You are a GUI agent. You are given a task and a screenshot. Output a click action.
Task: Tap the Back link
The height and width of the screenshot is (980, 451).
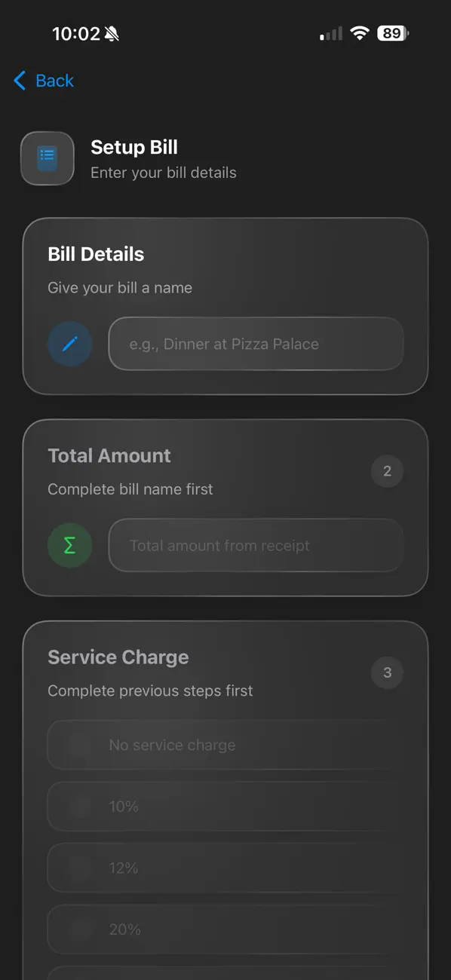[x=54, y=80]
